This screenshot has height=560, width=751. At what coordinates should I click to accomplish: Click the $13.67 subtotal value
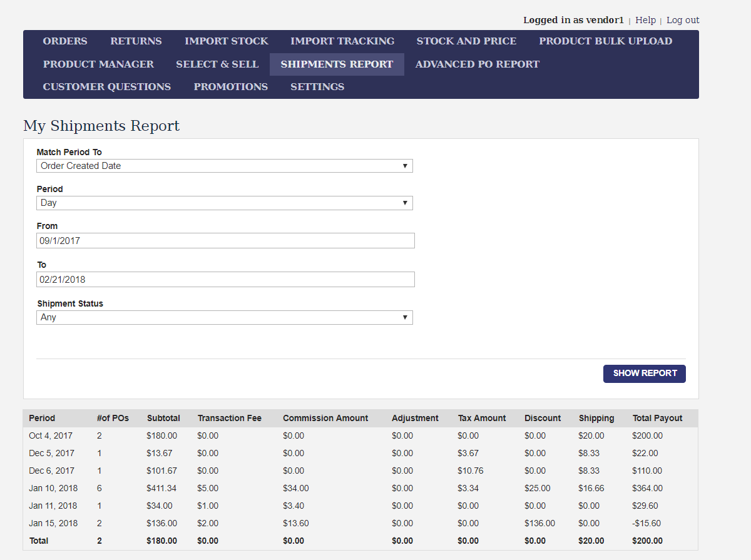(x=160, y=453)
